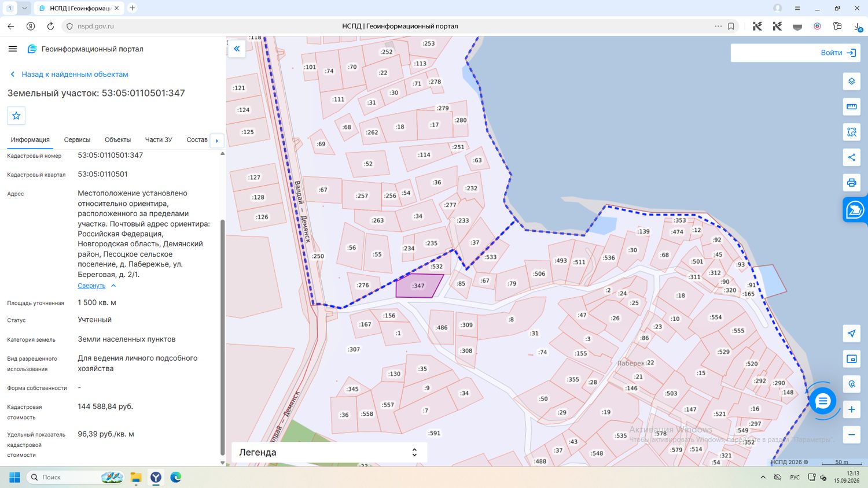This screenshot has width=868, height=488.
Task: Bookmark this page in address bar
Action: click(731, 26)
